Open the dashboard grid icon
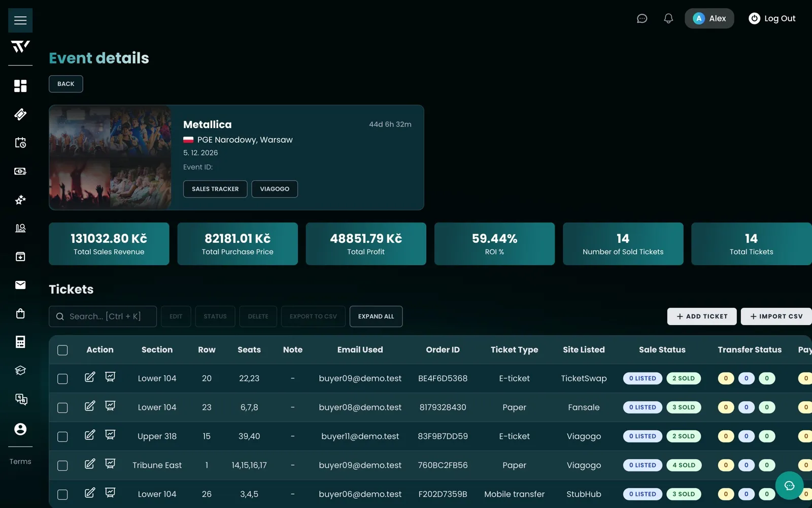The height and width of the screenshot is (508, 812). [x=20, y=86]
